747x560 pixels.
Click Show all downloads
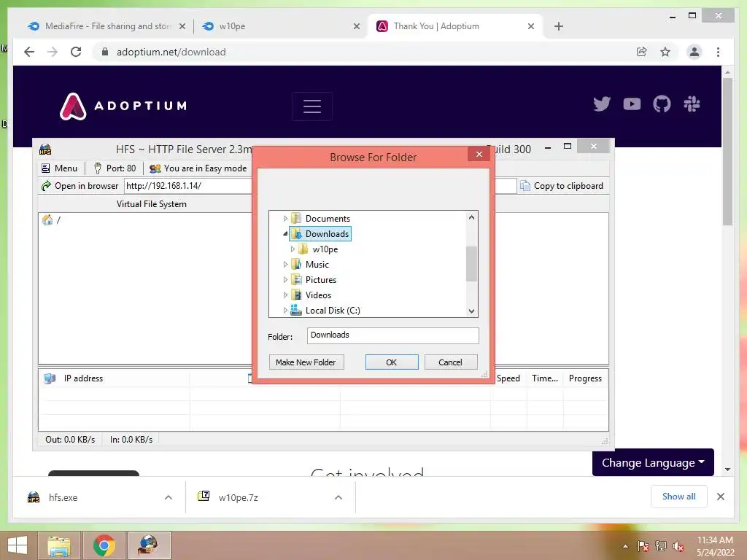pos(679,497)
